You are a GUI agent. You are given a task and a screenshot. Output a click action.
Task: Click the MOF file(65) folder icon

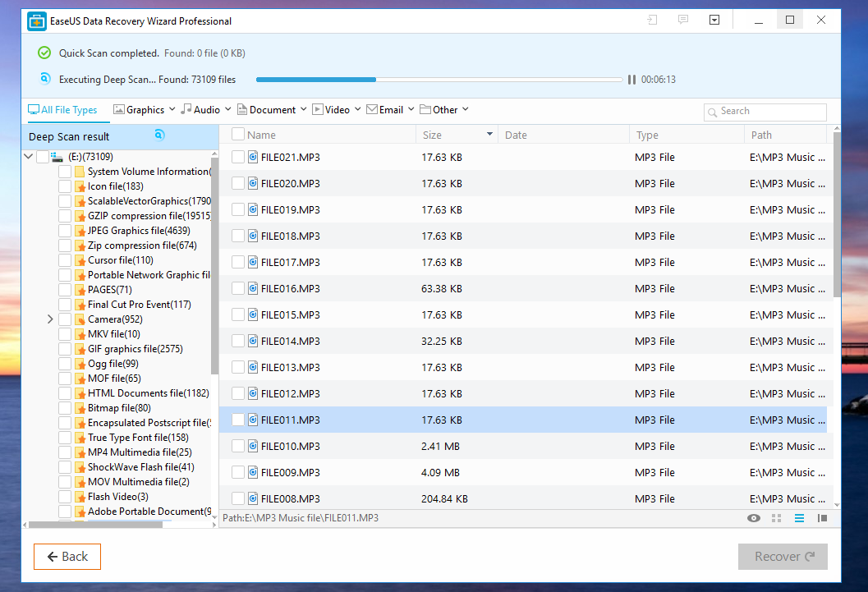pos(80,379)
